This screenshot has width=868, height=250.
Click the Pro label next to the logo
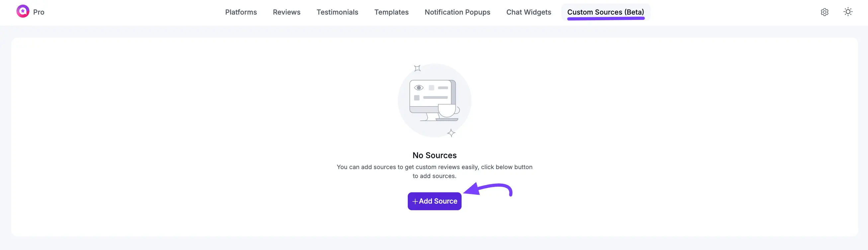pos(39,12)
